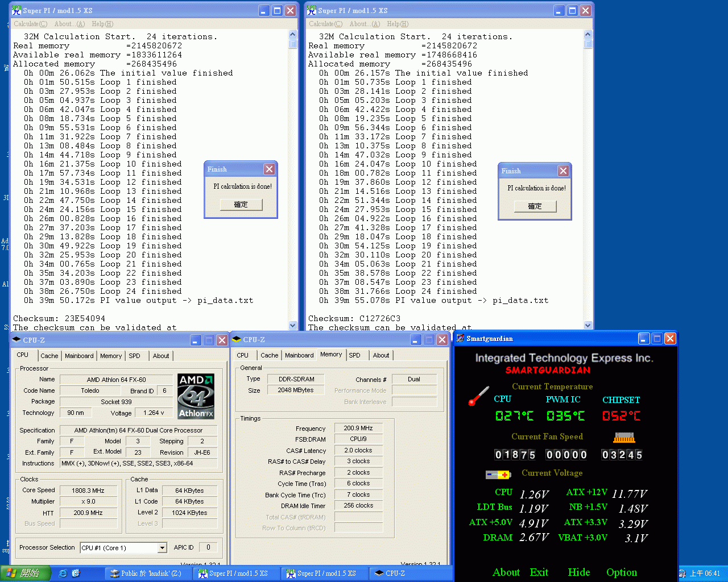Click the second quick launch icon
This screenshot has width=728, height=582.
click(76, 573)
